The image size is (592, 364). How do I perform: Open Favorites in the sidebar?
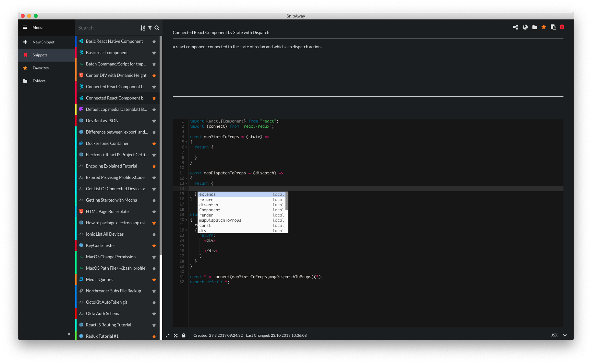(46, 68)
